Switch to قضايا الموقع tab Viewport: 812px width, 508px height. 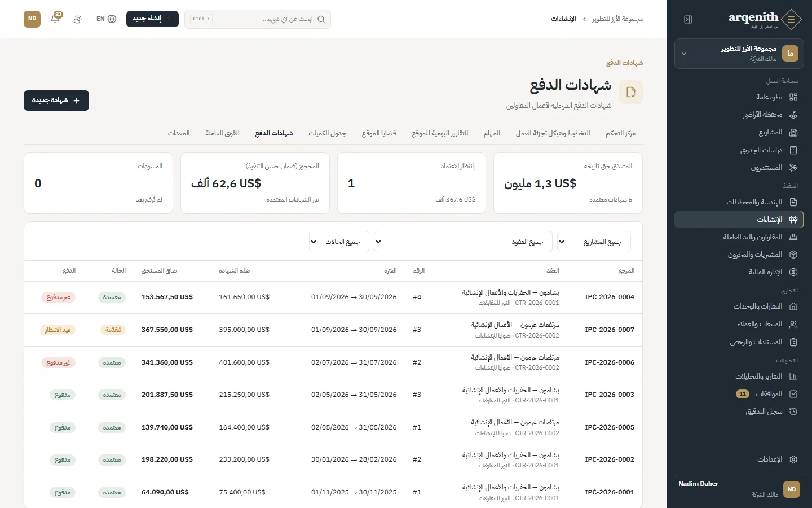tap(379, 133)
